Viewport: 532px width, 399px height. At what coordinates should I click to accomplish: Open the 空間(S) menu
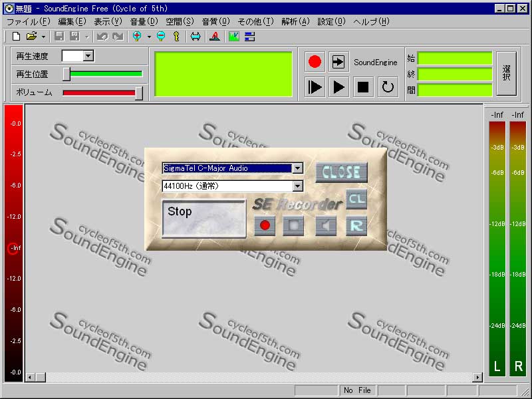180,22
